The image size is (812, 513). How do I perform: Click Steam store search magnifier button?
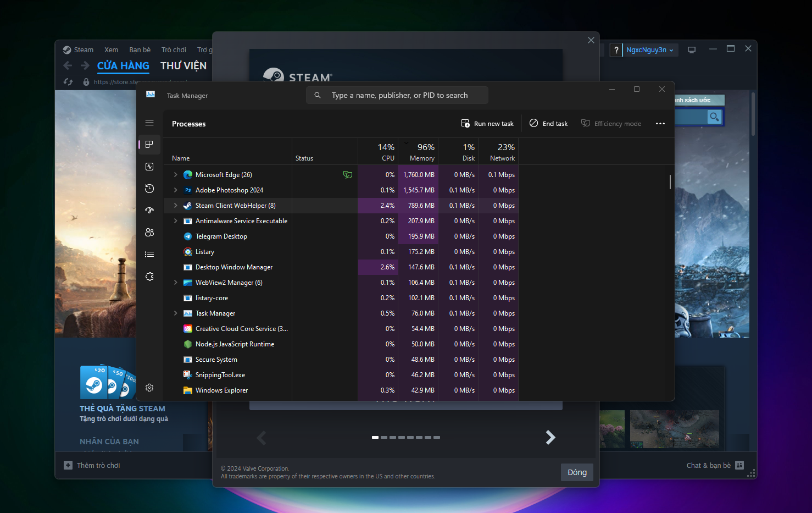point(714,117)
